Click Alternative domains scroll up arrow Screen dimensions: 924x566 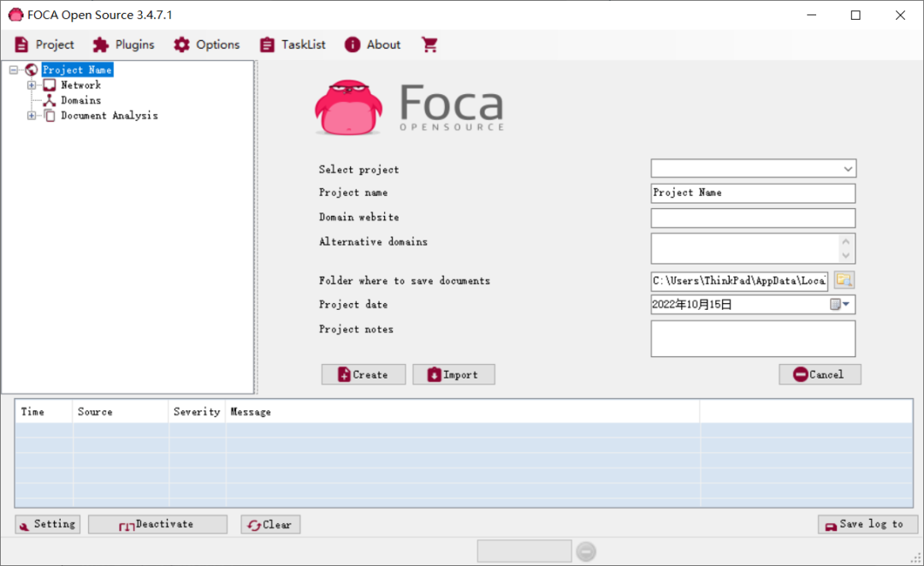(x=846, y=241)
